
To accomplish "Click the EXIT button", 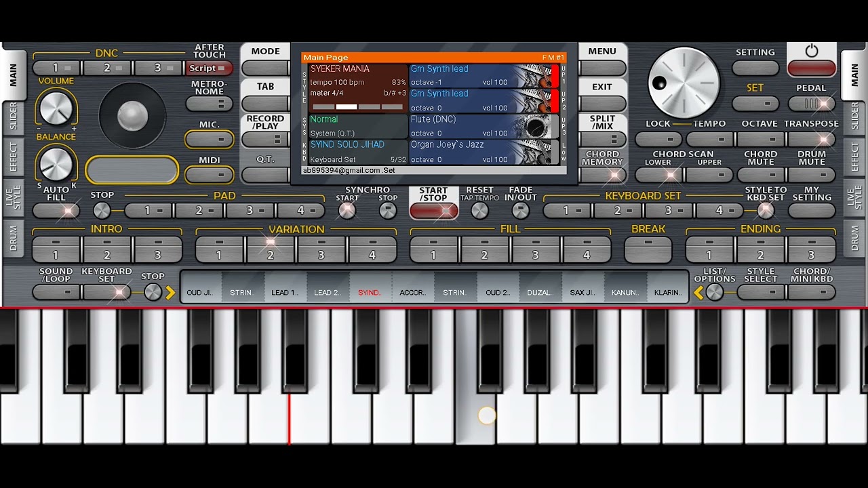I will 602,104.
